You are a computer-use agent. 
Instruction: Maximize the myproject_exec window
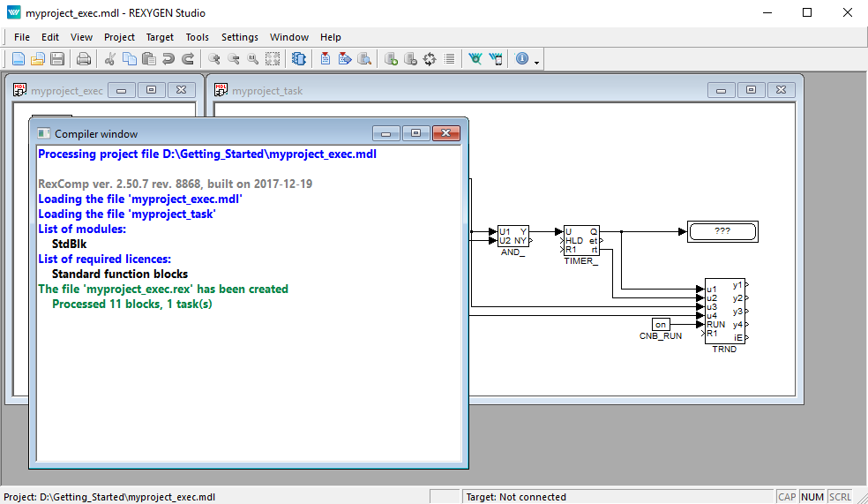pos(152,90)
